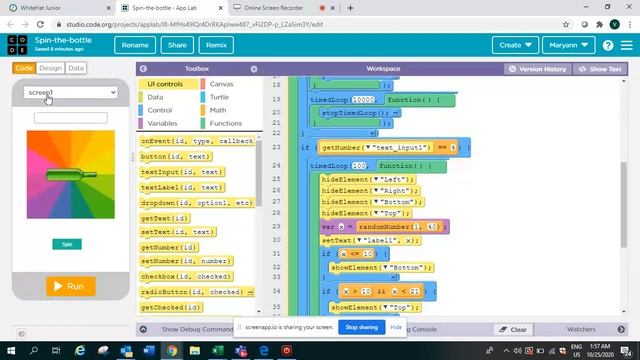Open Windows notification center icon
The height and width of the screenshot is (360, 640).
click(x=626, y=351)
